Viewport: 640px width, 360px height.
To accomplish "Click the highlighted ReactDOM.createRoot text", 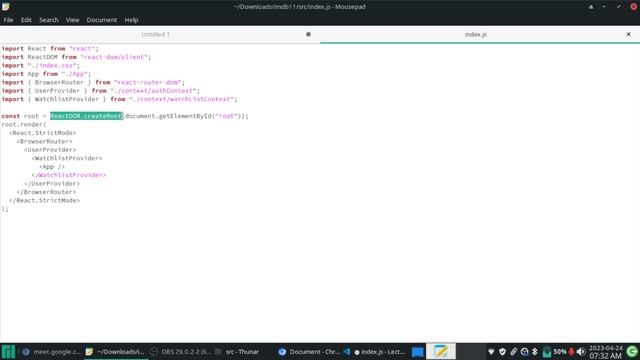I will (x=86, y=116).
